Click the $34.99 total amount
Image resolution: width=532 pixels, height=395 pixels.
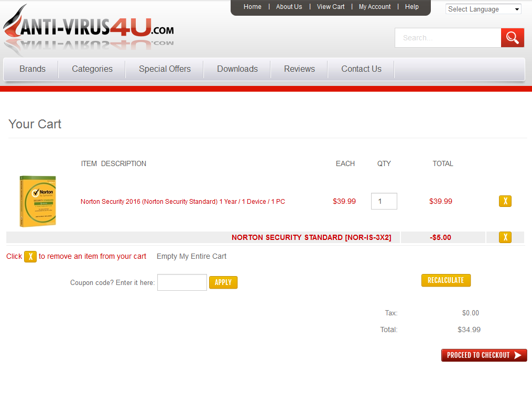(x=469, y=330)
